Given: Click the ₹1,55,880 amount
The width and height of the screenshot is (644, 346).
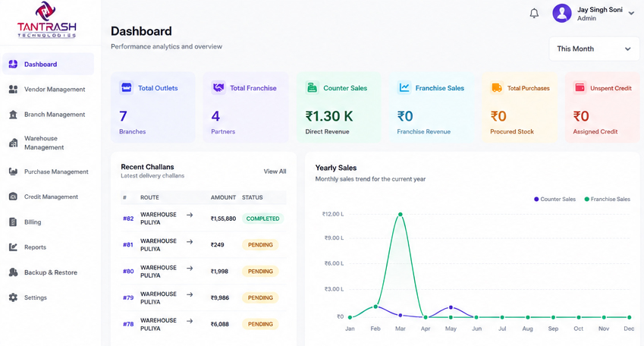Looking at the screenshot, I should point(223,219).
